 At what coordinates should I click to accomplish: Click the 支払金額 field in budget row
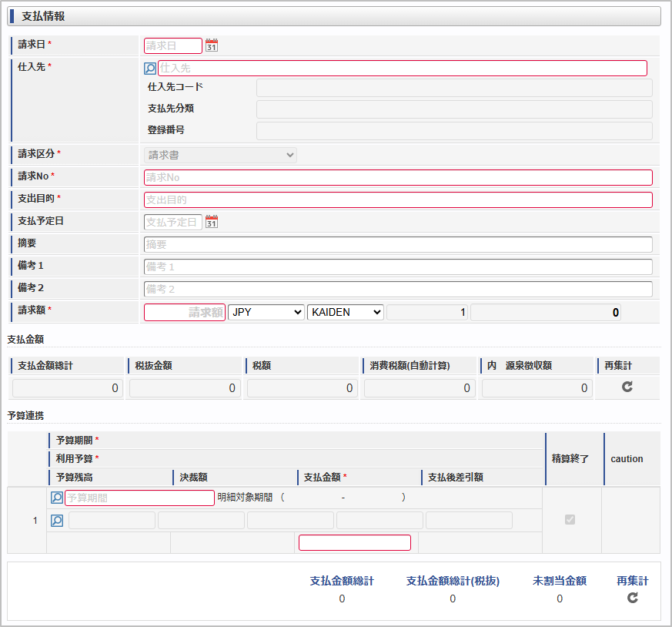pyautogui.click(x=355, y=542)
